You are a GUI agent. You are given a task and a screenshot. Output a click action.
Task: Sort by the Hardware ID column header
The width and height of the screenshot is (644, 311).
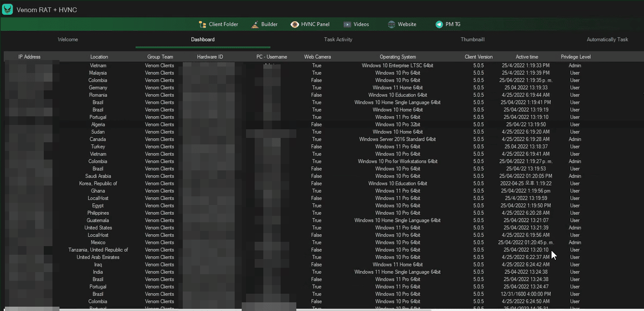pos(210,57)
